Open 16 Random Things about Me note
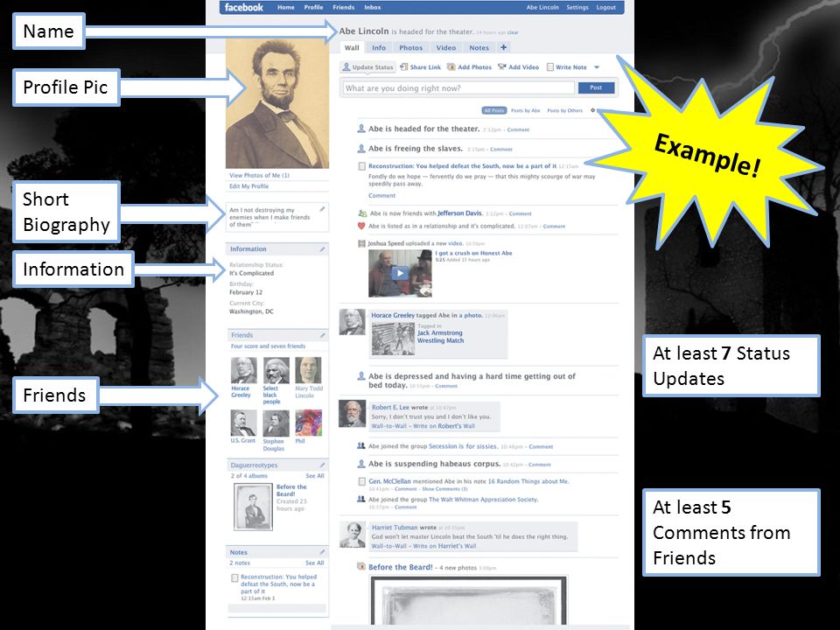Viewport: 840px width, 630px height. pos(528,481)
